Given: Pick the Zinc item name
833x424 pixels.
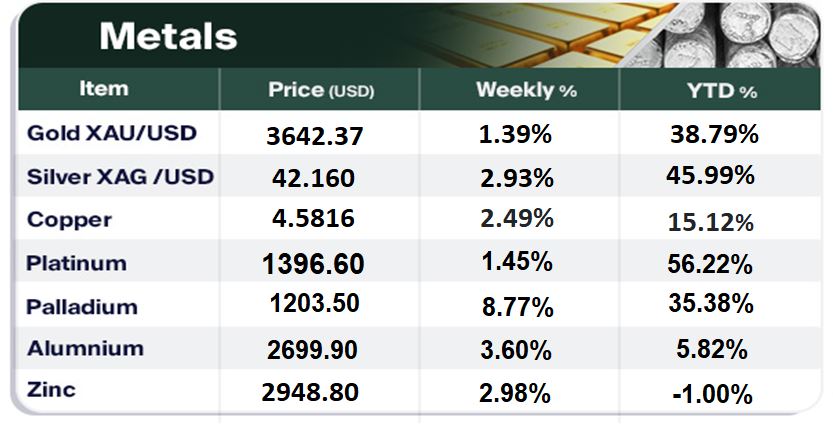Looking at the screenshot, I should point(53,391).
